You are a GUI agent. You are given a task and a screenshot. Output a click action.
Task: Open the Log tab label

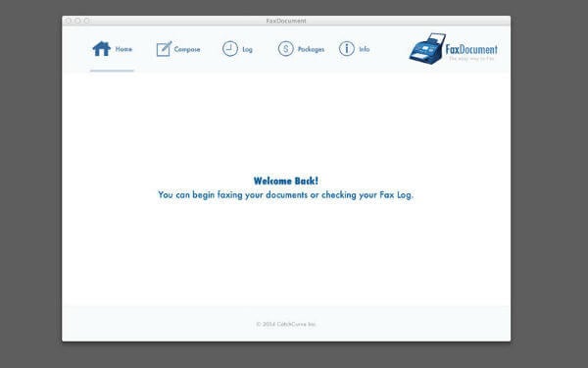248,50
